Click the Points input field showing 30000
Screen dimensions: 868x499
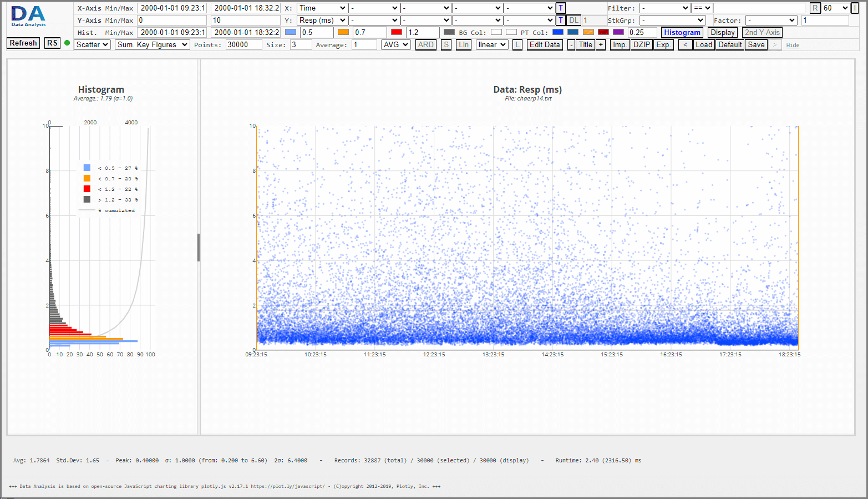245,44
